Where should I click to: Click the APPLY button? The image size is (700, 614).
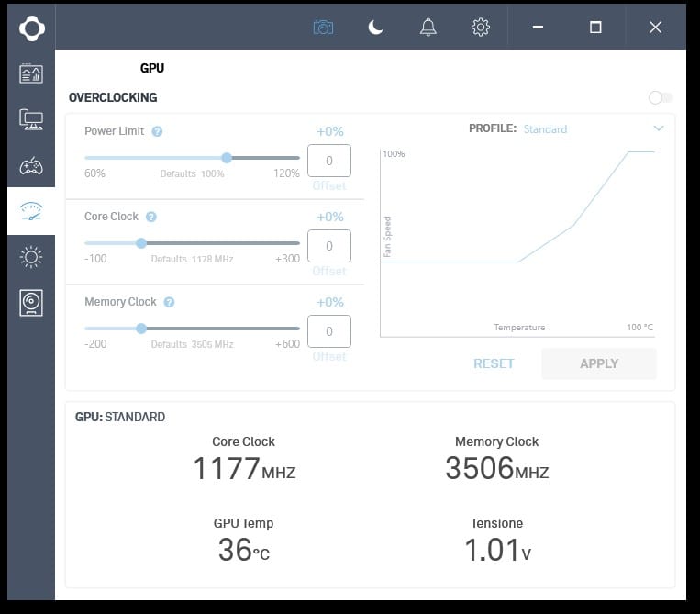coord(599,363)
